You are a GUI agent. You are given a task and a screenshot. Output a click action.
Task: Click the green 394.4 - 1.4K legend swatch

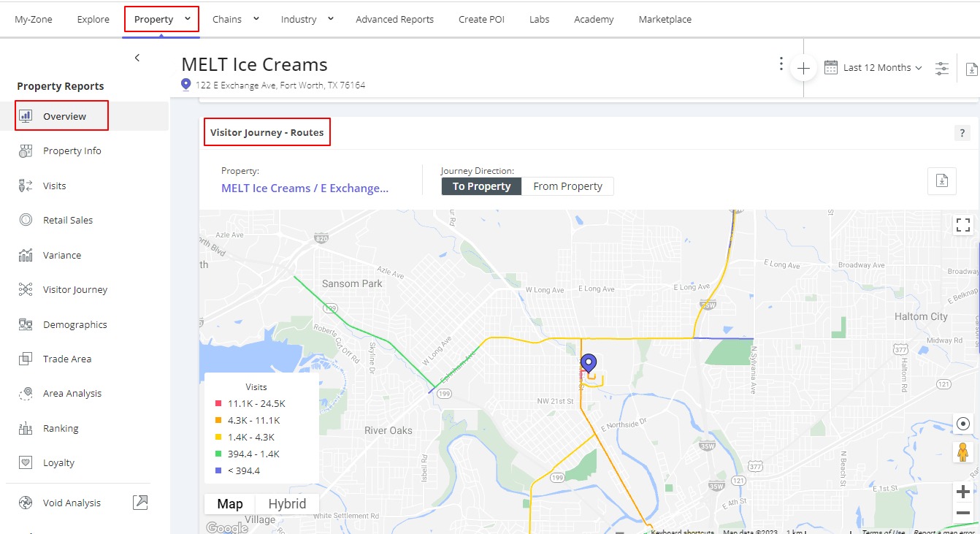218,454
